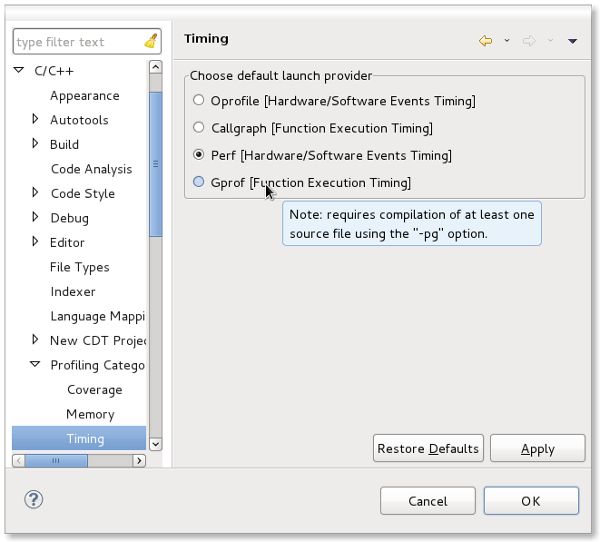Click the tree scrollbar up arrow
The image size is (600, 542).
point(155,67)
